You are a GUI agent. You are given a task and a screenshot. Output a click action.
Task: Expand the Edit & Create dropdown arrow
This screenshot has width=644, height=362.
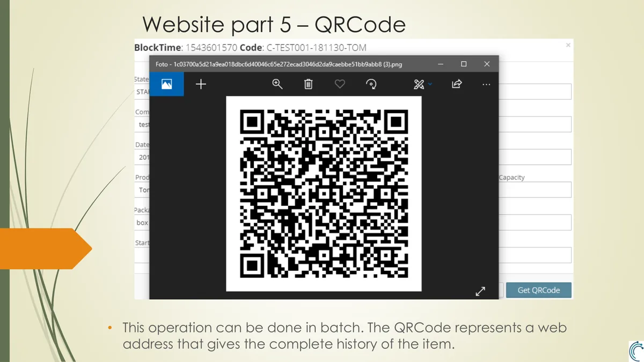430,84
